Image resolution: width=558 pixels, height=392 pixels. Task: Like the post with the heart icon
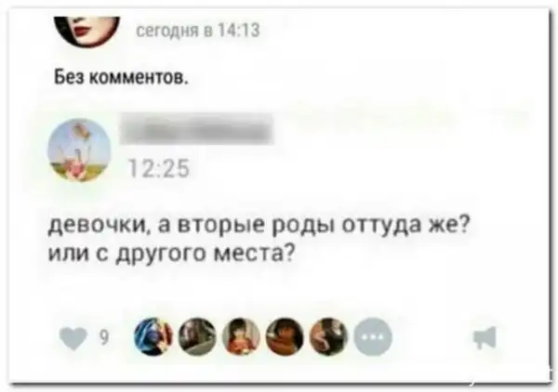(x=73, y=338)
